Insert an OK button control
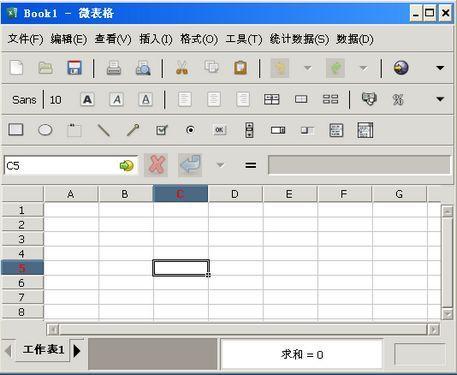This screenshot has width=457, height=375. coord(219,130)
